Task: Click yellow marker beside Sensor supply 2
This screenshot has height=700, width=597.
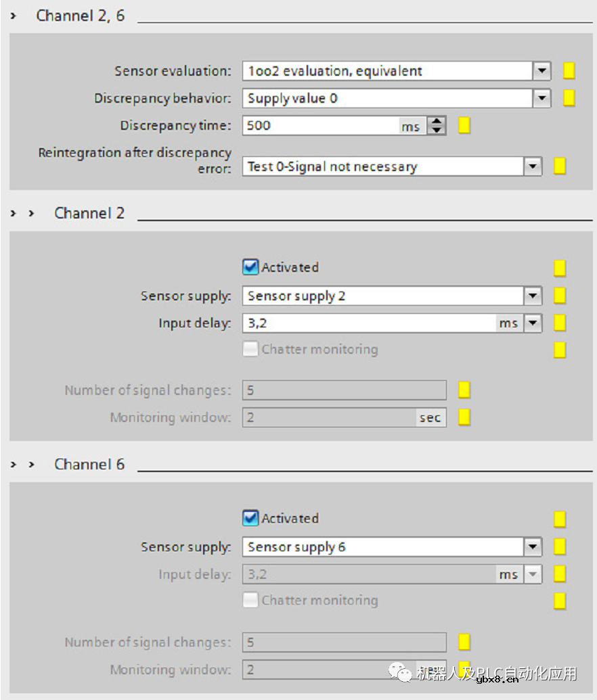Action: click(x=560, y=296)
